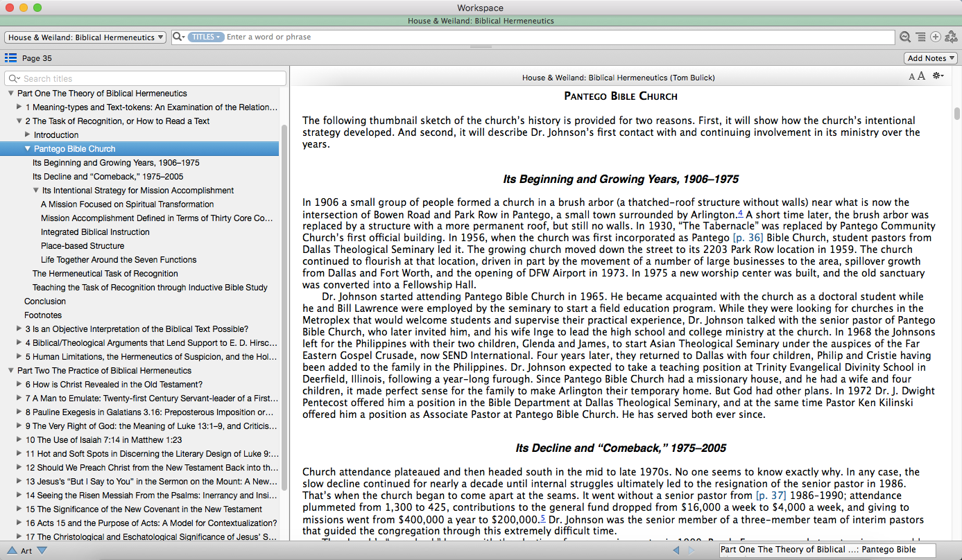The width and height of the screenshot is (962, 560).
Task: Collapse Its Intentional Strategy node
Action: (36, 191)
